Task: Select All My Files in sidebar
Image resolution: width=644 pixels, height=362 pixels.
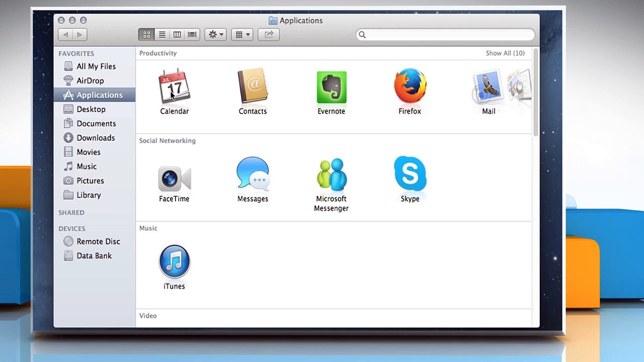Action: pos(94,66)
